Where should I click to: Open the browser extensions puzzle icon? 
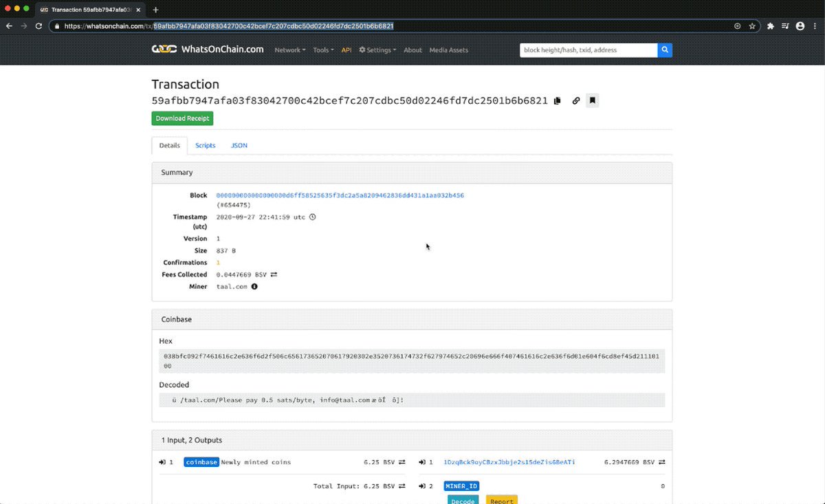click(x=771, y=26)
